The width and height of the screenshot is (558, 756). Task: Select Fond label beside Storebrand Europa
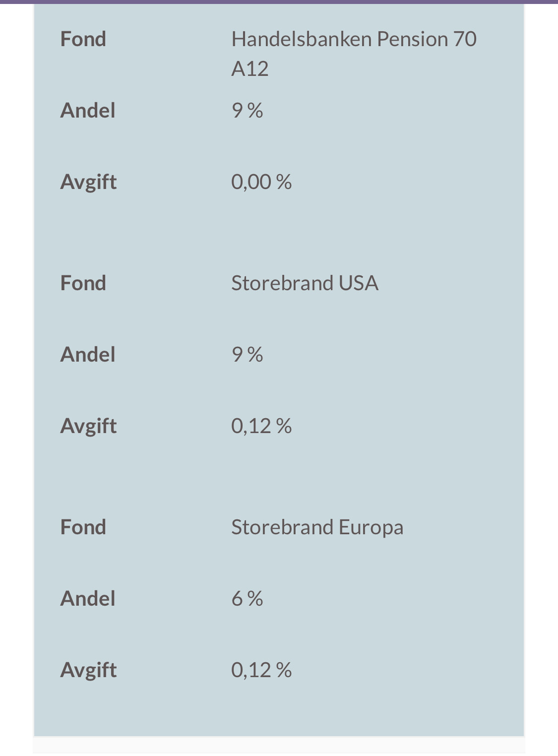point(83,527)
